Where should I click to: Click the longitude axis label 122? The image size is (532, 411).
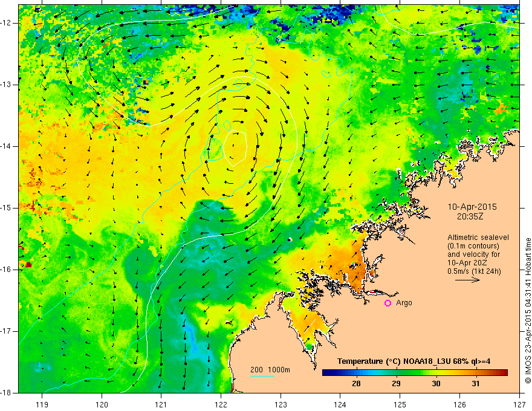tap(221, 404)
